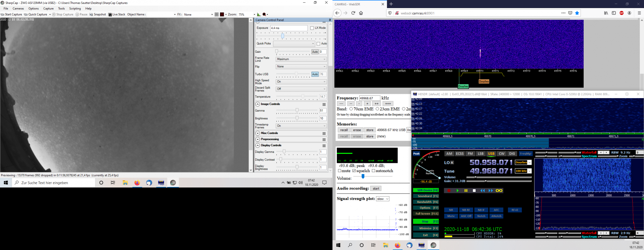Click the rewind arrows in HDSDR
The height and width of the screenshot is (250, 644).
(482, 191)
